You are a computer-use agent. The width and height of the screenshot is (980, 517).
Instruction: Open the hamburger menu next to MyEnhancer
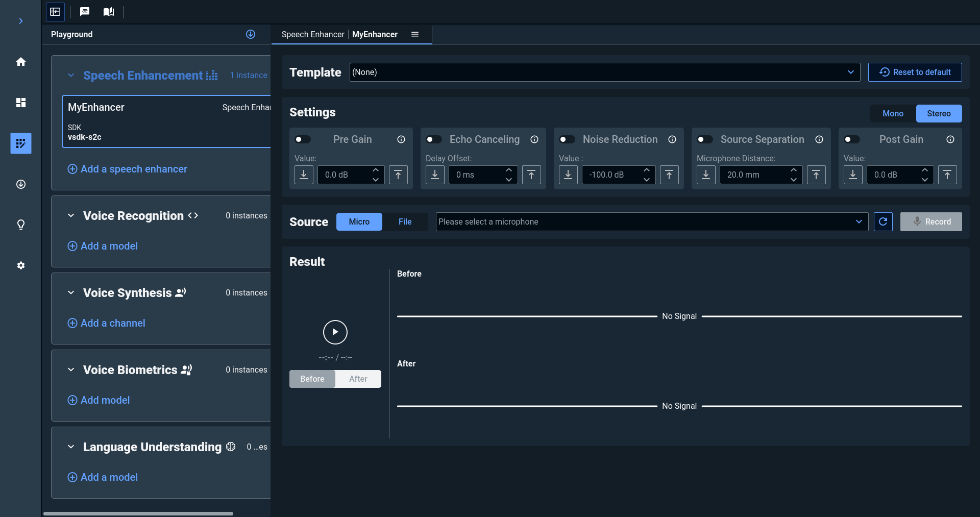point(415,34)
